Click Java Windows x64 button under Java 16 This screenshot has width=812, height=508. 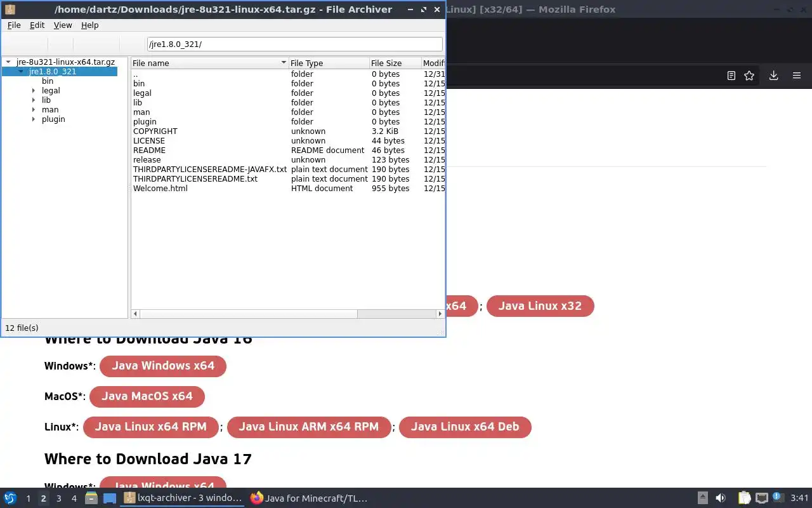click(x=163, y=366)
